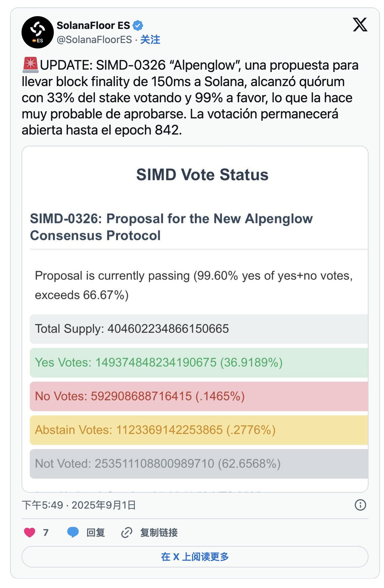Click the red No Votes bar
This screenshot has width=384, height=588.
click(198, 396)
